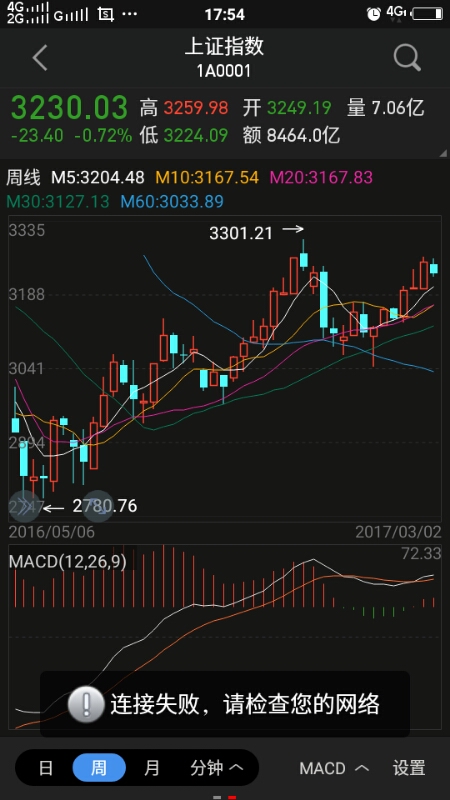Tap the alarm clock status icon
The image size is (450, 800).
coord(373,14)
